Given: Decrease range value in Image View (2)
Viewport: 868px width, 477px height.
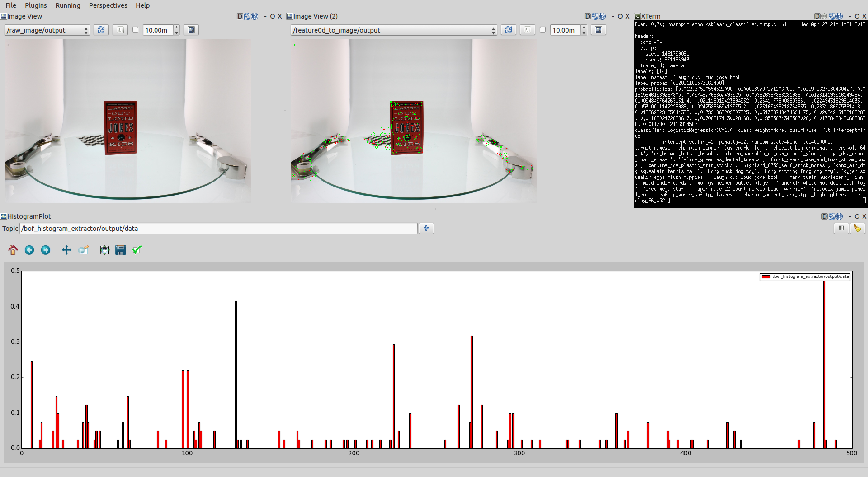Looking at the screenshot, I should point(584,33).
